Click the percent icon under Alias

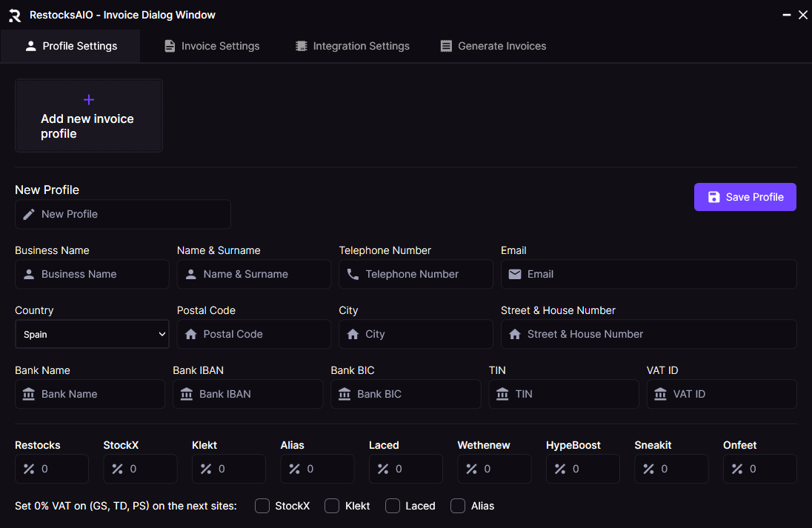[295, 469]
